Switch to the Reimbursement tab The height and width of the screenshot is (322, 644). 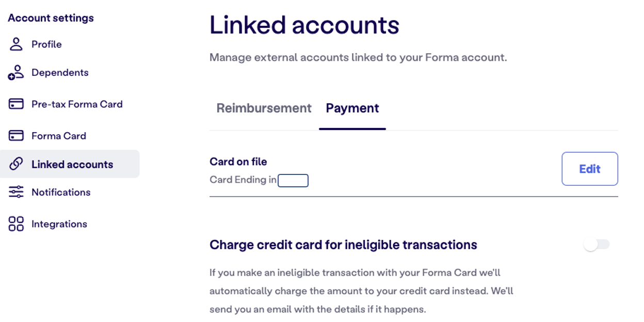click(x=264, y=108)
